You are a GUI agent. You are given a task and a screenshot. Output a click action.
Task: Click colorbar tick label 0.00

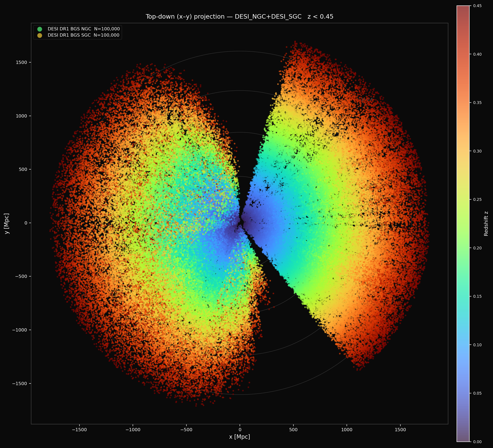[x=477, y=442]
